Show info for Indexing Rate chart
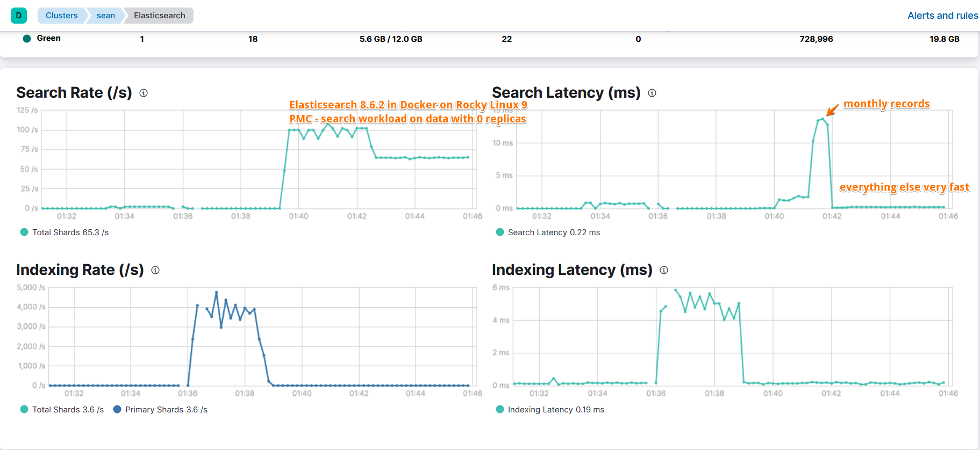Screen dimensions: 980x450 (x=155, y=270)
